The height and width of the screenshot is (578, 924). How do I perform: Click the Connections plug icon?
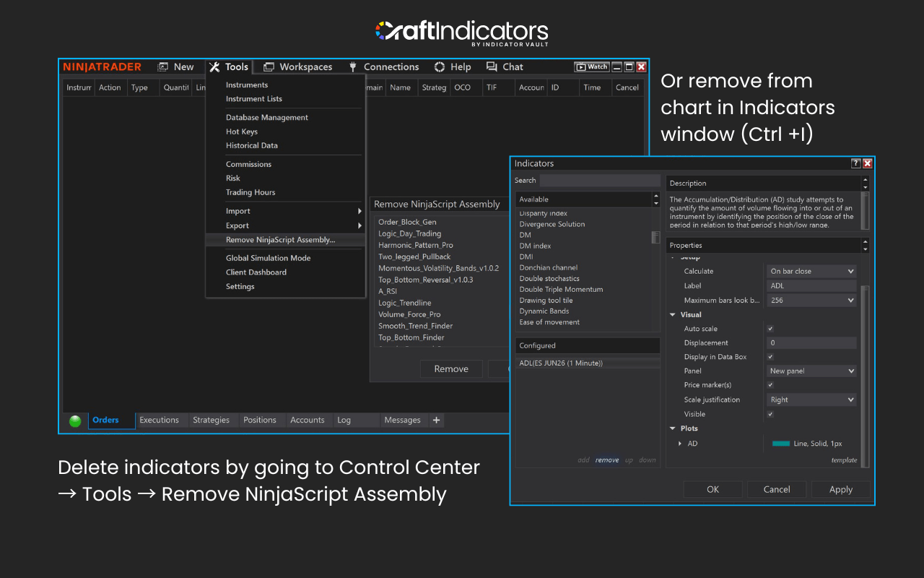click(353, 66)
